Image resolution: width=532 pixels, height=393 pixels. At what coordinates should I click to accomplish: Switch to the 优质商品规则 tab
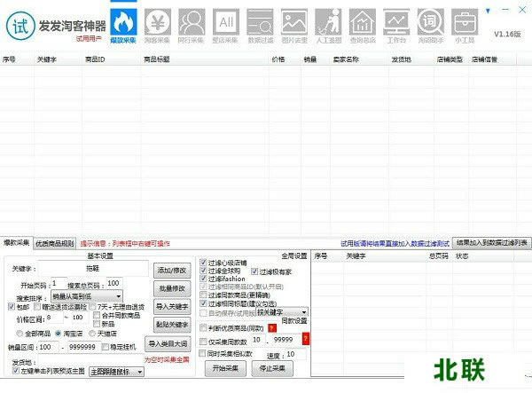pos(56,243)
